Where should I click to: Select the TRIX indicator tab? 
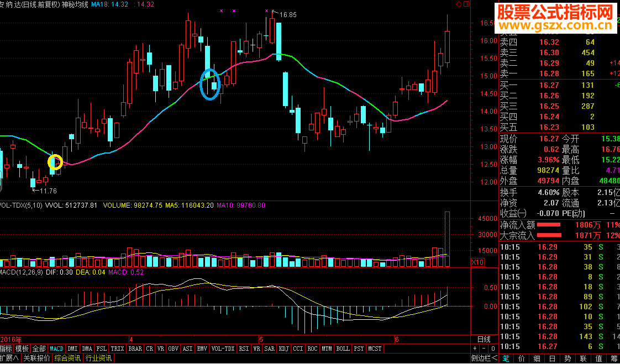tap(118, 349)
